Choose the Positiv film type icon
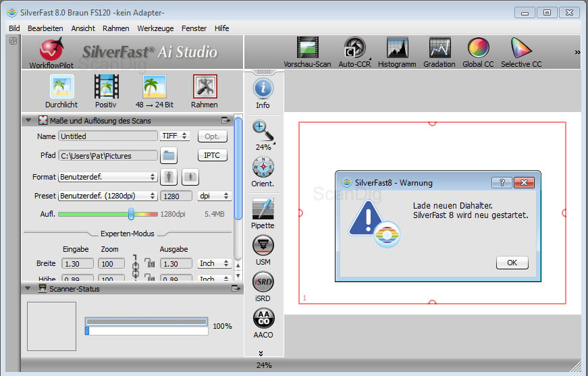The width and height of the screenshot is (588, 376). 106,92
